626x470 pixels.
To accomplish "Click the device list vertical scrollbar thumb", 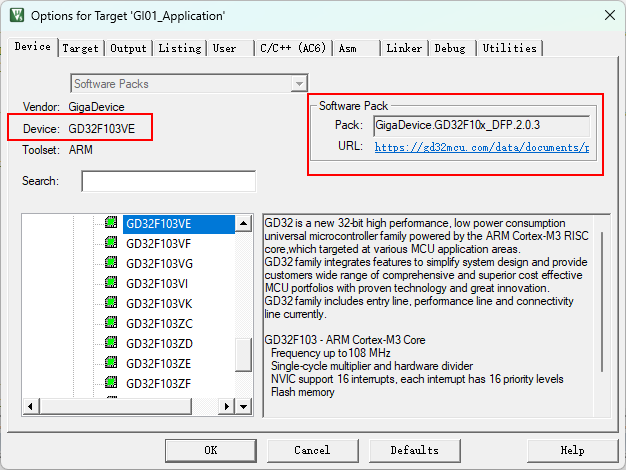I will tap(243, 355).
